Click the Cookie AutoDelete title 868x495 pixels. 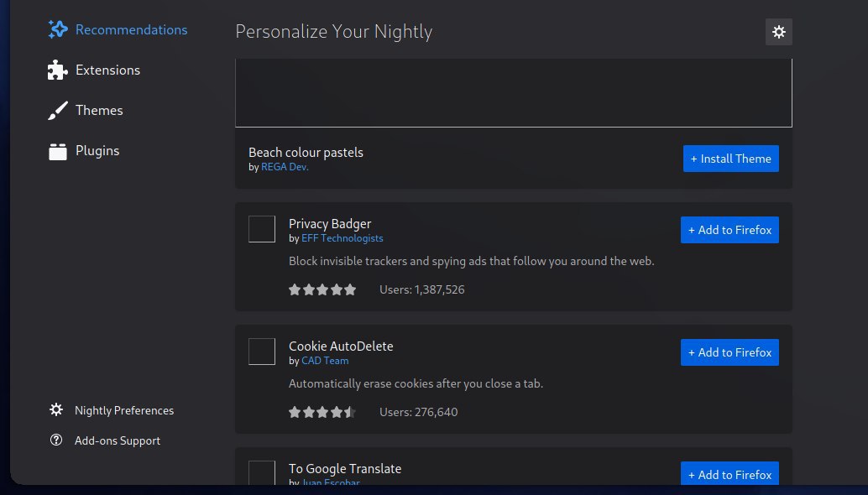point(341,346)
